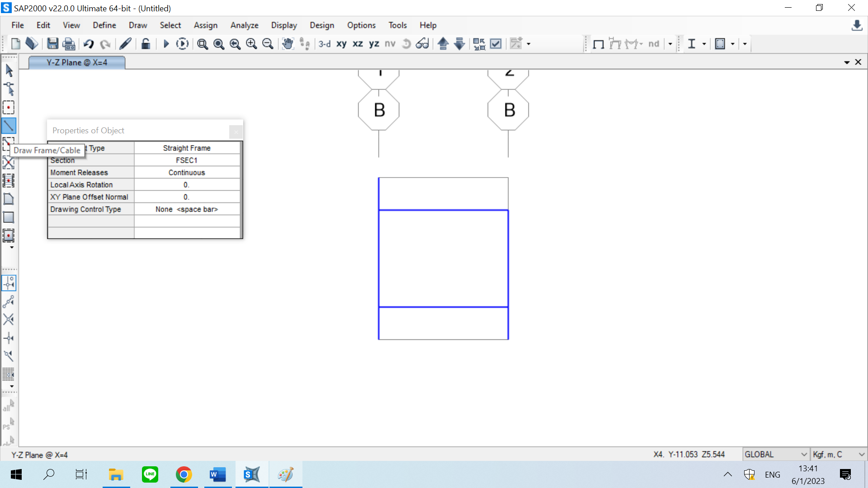Click the Zoom In One Step icon
The width and height of the screenshot is (868, 488).
click(251, 44)
